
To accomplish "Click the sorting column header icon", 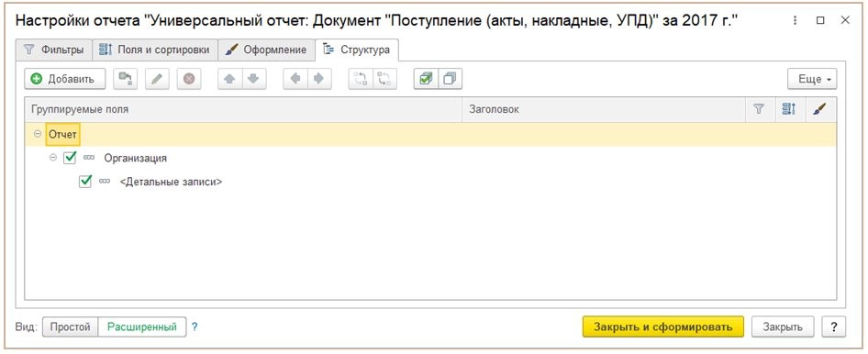I will (788, 109).
